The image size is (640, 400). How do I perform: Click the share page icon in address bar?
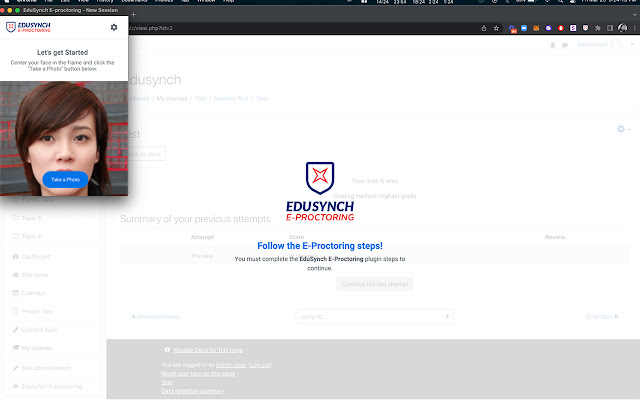point(484,28)
